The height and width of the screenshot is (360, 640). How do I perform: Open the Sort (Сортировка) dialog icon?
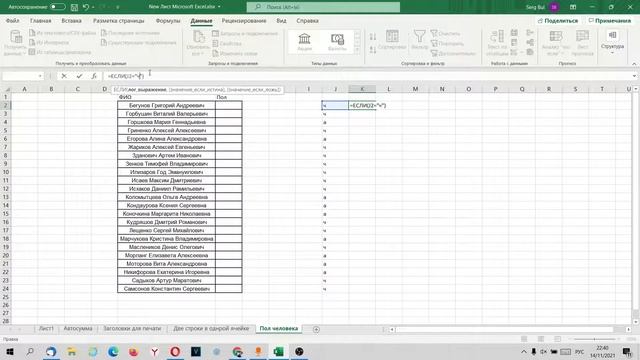[392, 40]
